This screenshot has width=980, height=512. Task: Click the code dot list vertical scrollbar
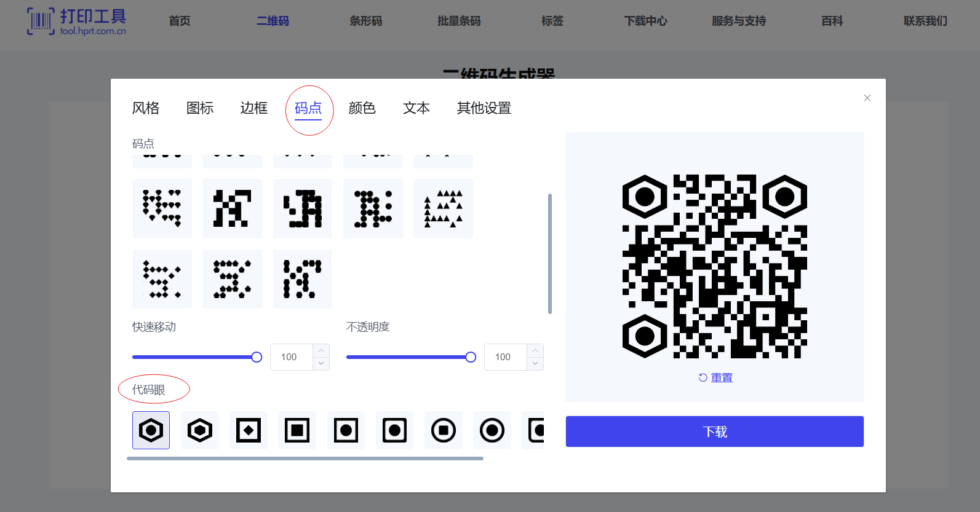tap(549, 254)
